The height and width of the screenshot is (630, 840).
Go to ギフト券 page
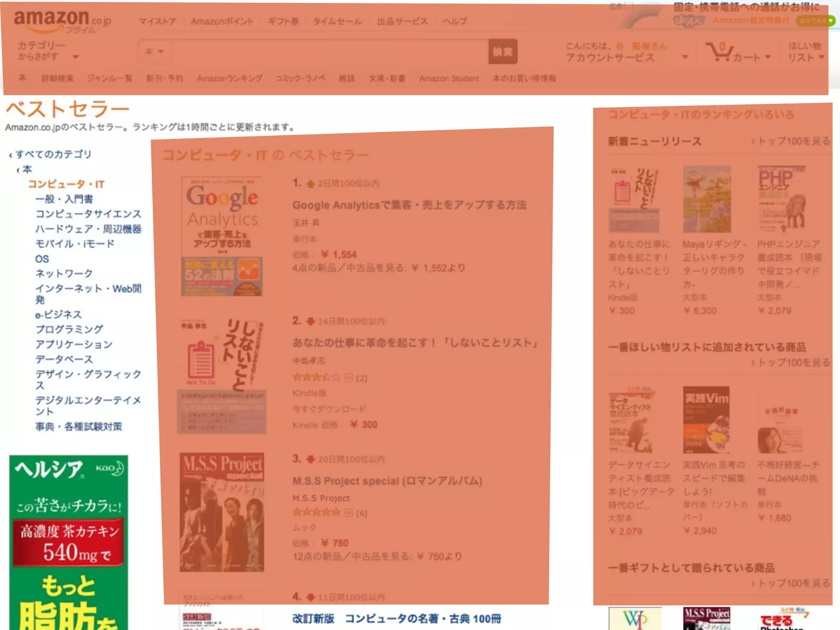[283, 21]
